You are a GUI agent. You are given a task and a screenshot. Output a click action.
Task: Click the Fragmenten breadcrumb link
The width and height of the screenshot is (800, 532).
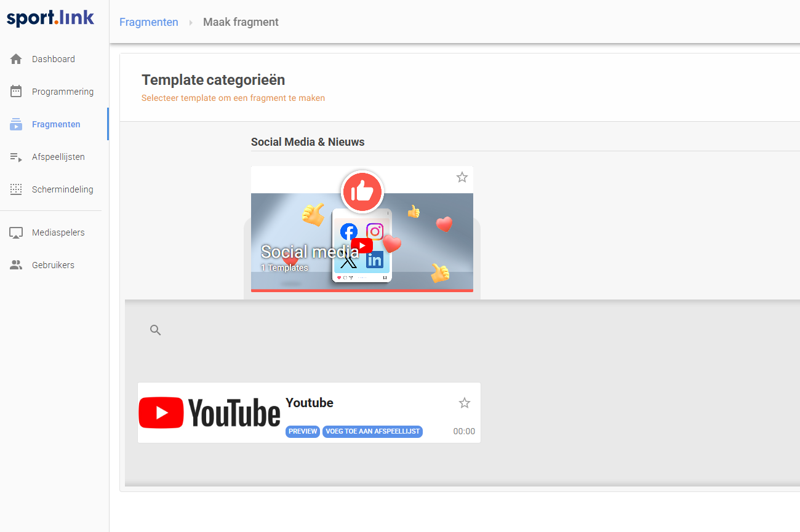149,22
